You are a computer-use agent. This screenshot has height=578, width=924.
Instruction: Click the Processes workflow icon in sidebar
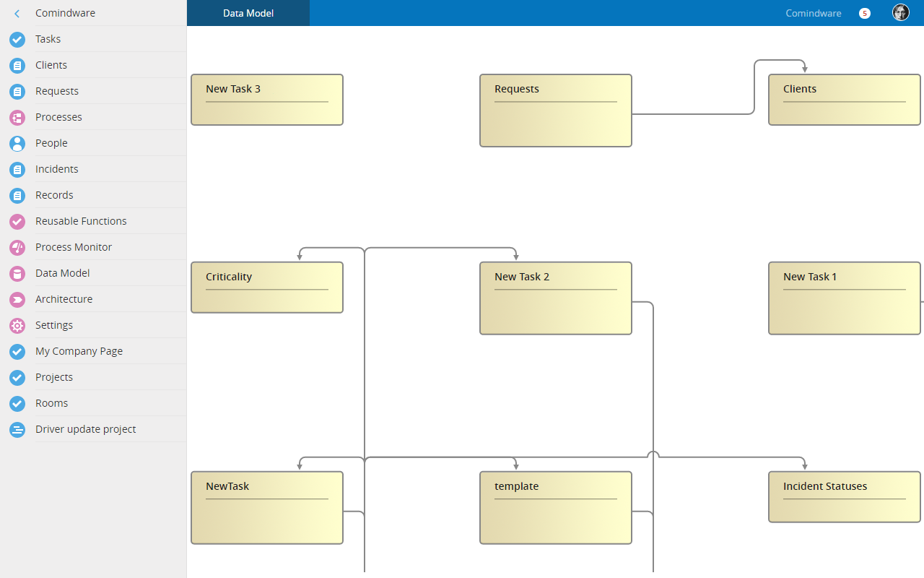(x=17, y=117)
